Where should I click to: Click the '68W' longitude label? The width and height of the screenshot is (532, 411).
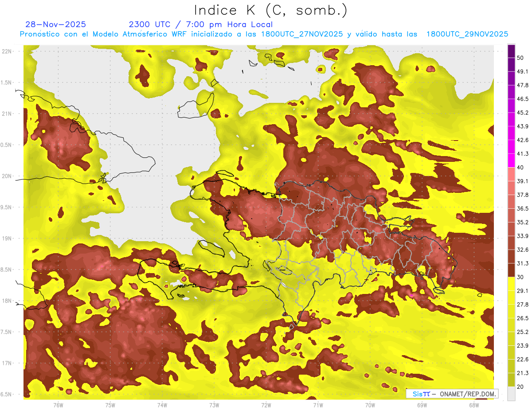point(474,405)
